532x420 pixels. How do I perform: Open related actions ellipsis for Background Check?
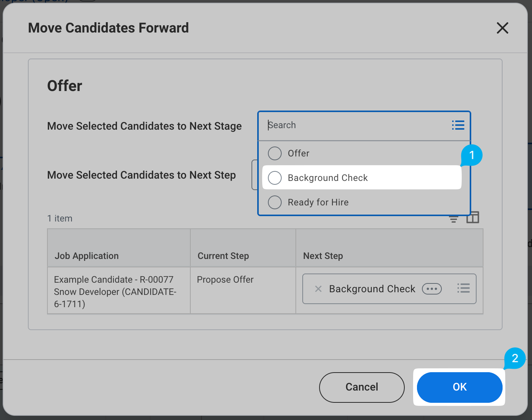pyautogui.click(x=431, y=289)
